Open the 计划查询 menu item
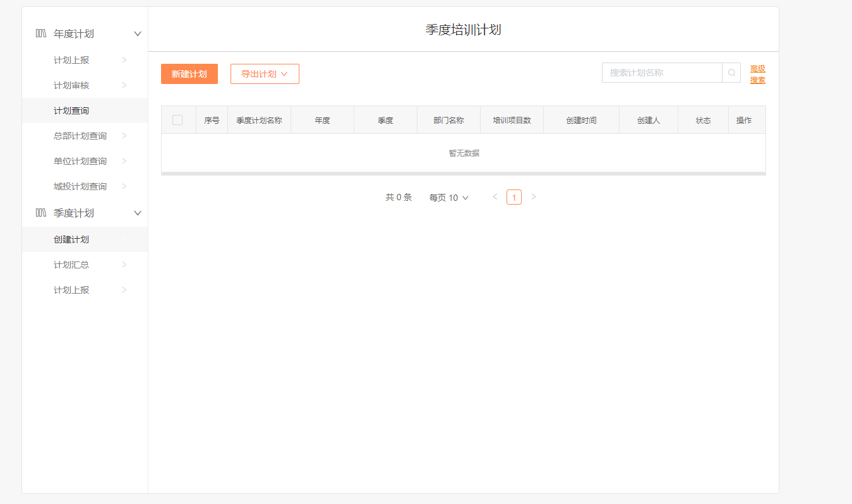The image size is (852, 504). coord(85,111)
